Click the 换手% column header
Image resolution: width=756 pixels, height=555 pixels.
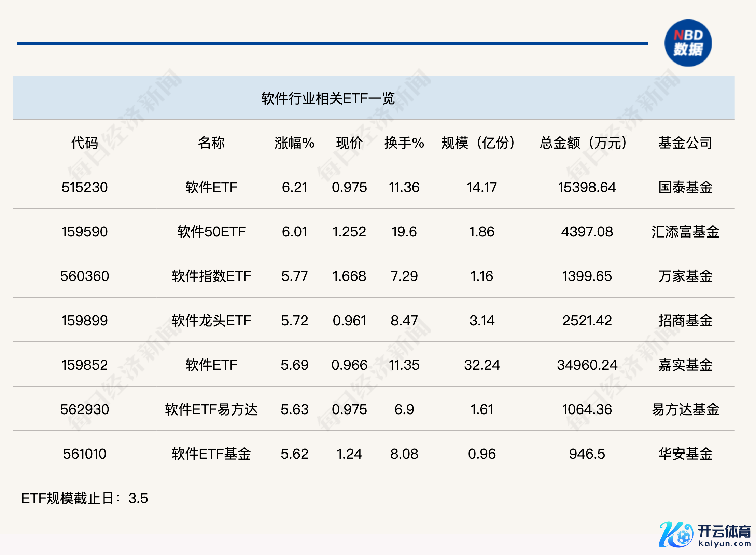404,143
